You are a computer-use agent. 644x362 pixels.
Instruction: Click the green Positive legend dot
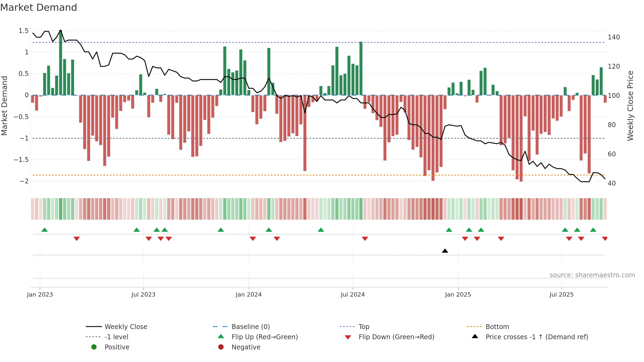pyautogui.click(x=94, y=347)
